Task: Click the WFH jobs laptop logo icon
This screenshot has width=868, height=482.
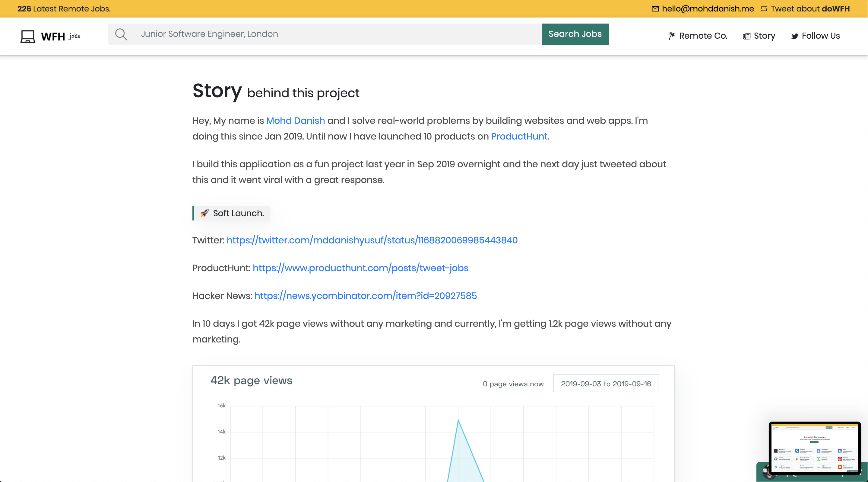Action: [28, 36]
